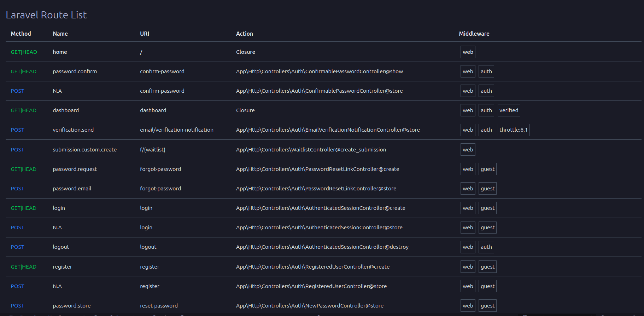Click the Name column header
The height and width of the screenshot is (316, 644).
(x=60, y=34)
